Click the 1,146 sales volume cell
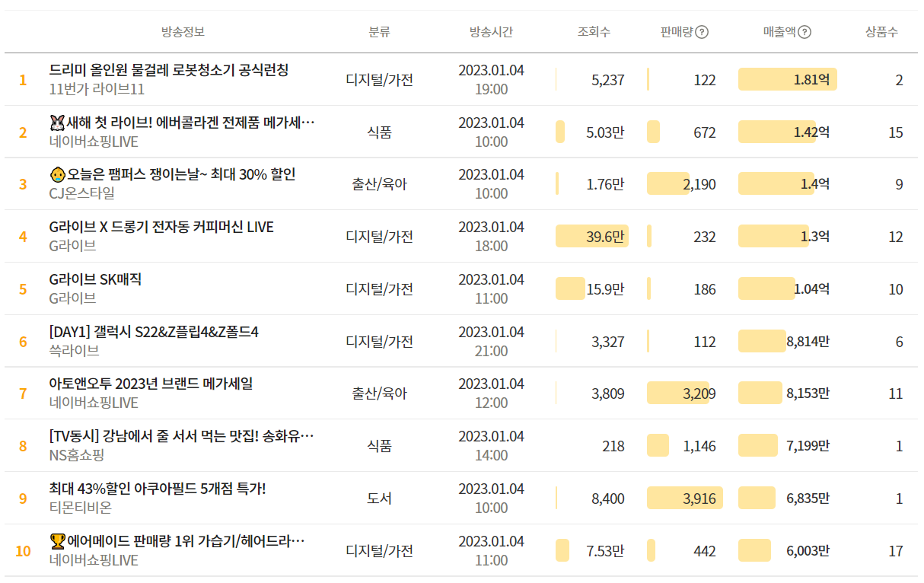This screenshot has width=924, height=583. (699, 446)
